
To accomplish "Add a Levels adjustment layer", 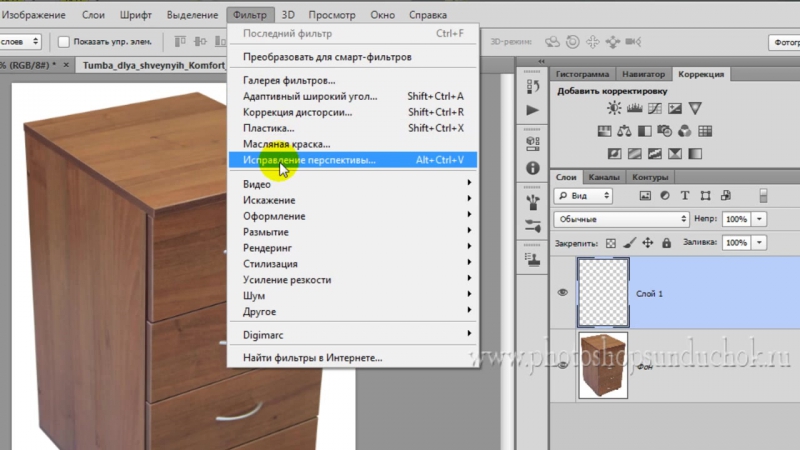I will pos(634,108).
